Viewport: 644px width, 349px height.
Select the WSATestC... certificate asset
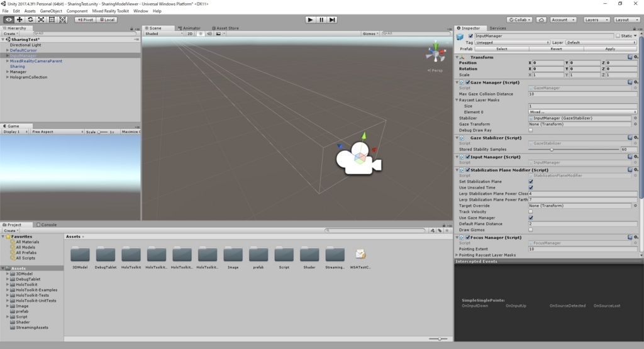360,255
